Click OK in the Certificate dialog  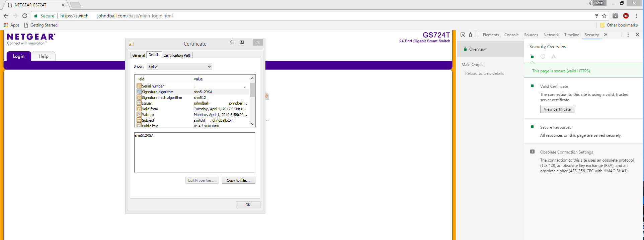(x=248, y=205)
